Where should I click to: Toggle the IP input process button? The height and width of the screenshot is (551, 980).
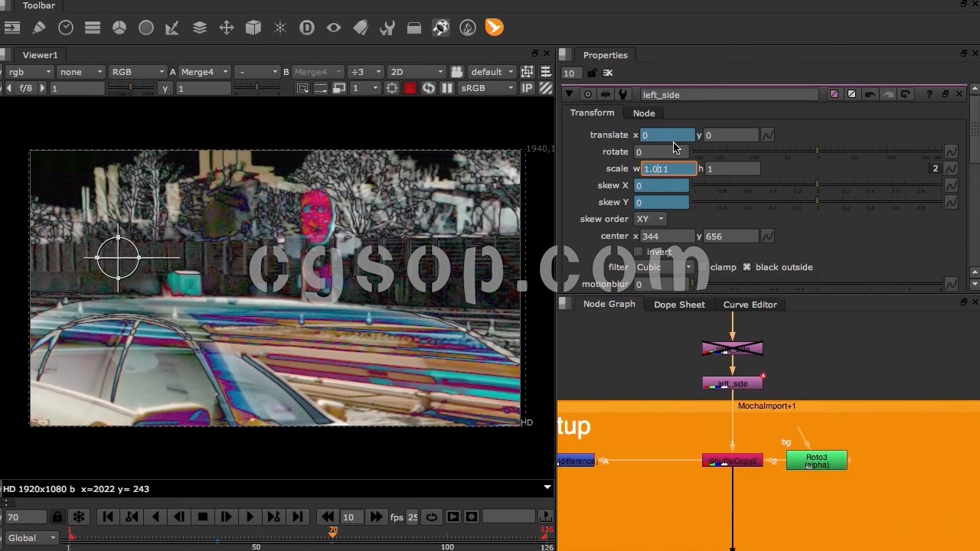(528, 89)
